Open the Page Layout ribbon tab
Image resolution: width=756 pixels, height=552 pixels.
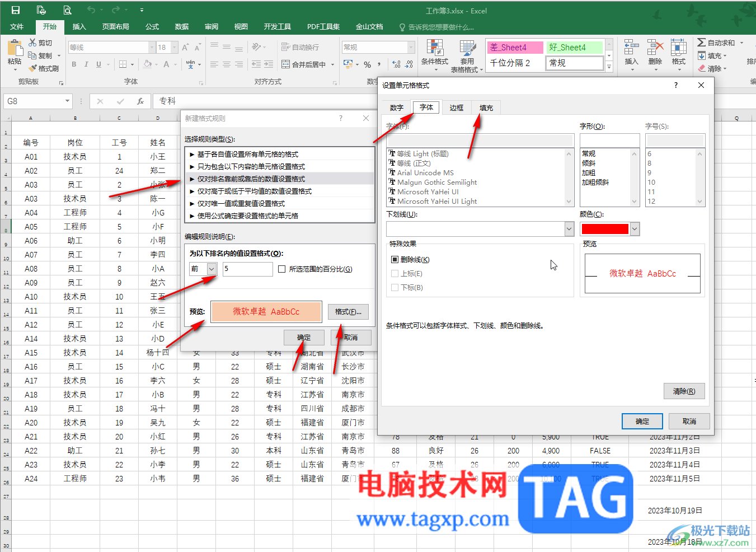[x=116, y=27]
